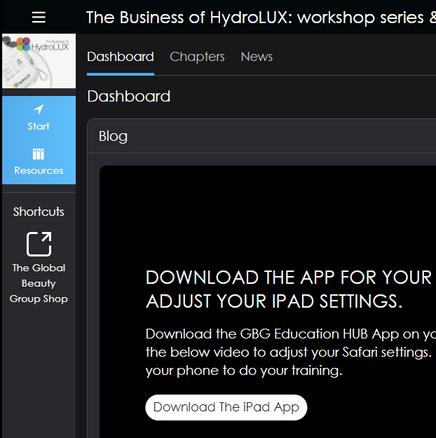Viewport: 436px width, 438px height.
Task: Open the hamburger menu icon
Action: coord(39,17)
